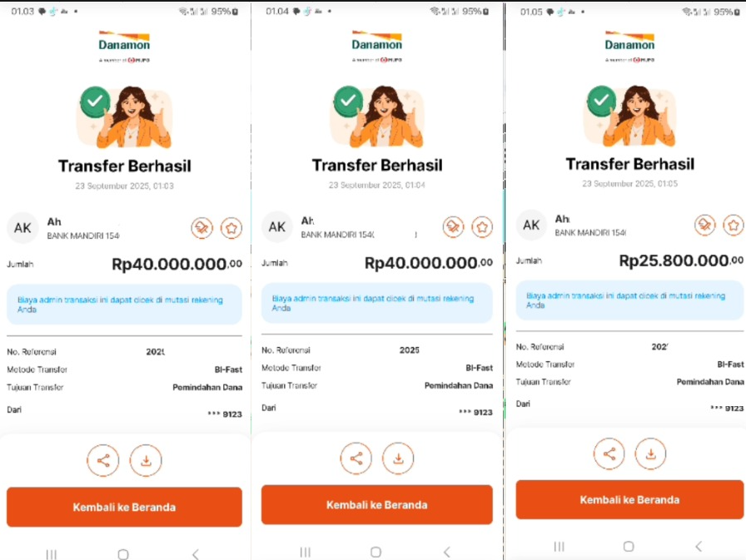Tap share icon on the 01:04 receipt
Image resolution: width=746 pixels, height=560 pixels.
point(356,458)
